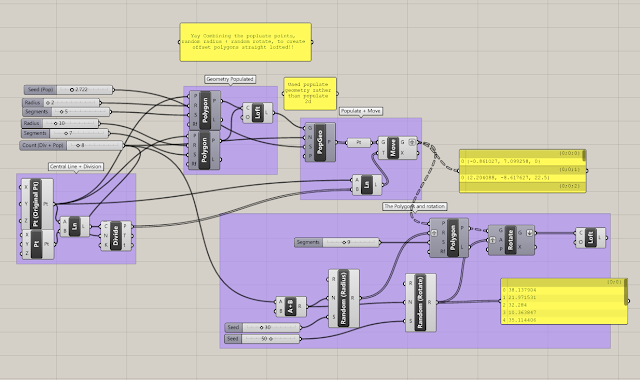Click the Seed slider set to 30
This screenshot has height=380, width=640.
tap(263, 327)
